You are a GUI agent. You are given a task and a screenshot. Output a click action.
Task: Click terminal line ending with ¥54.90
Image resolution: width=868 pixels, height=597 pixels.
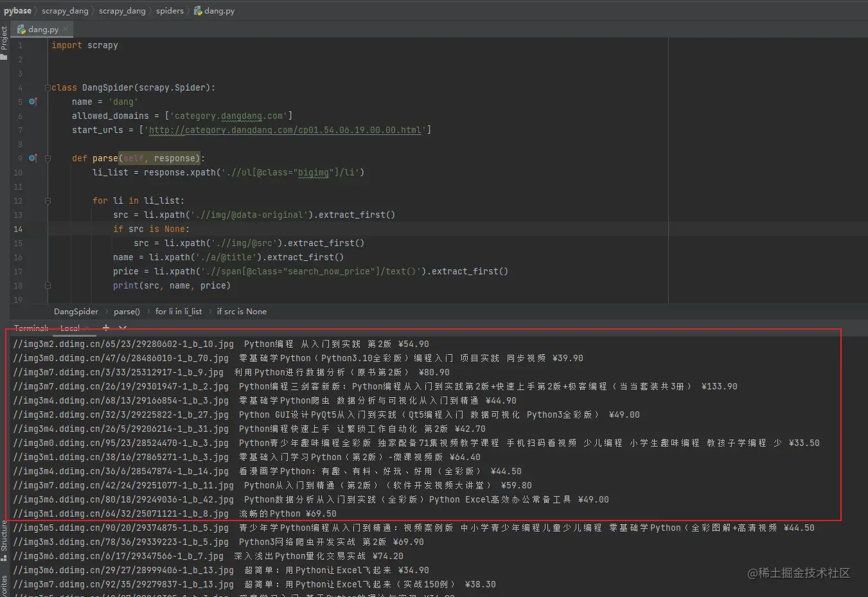221,344
